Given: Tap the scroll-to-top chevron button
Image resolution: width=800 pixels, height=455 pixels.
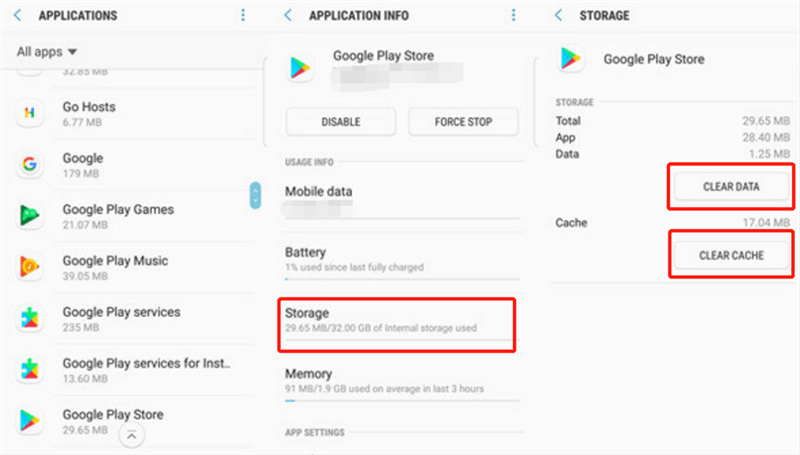Looking at the screenshot, I should click(130, 434).
